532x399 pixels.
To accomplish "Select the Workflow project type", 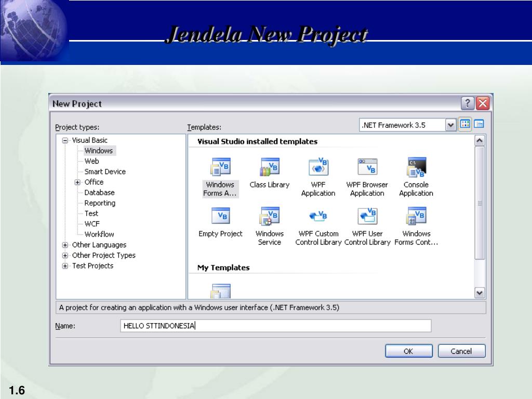I will 99,234.
